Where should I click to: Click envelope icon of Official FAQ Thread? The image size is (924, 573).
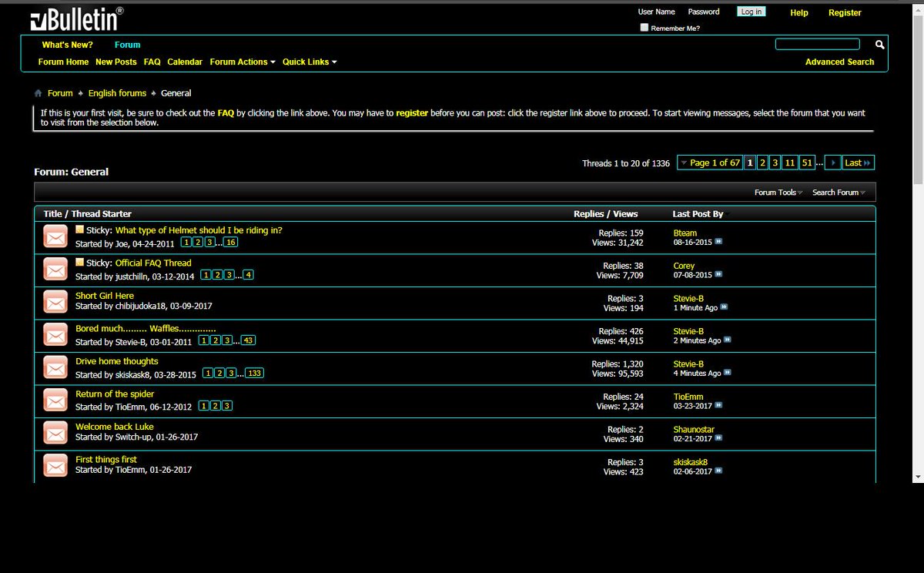(x=55, y=270)
